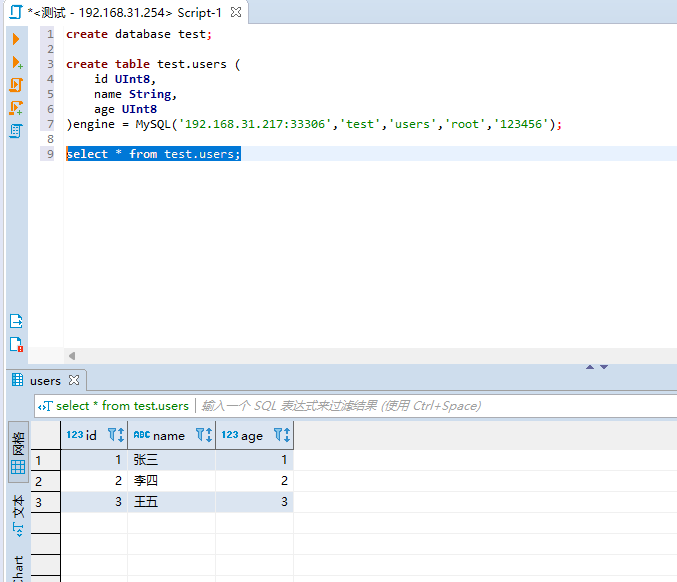677x582 pixels.
Task: Open the explain execution plan icon
Action: click(x=16, y=131)
